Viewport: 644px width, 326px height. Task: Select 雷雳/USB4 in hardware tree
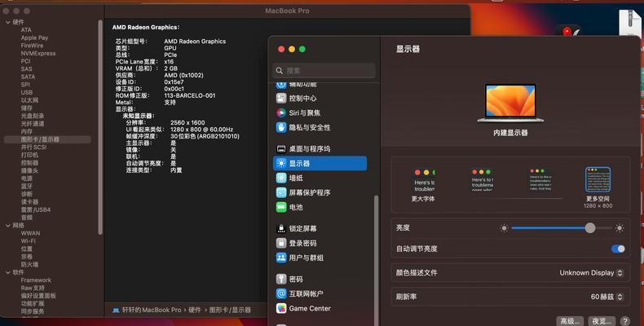[x=36, y=209]
